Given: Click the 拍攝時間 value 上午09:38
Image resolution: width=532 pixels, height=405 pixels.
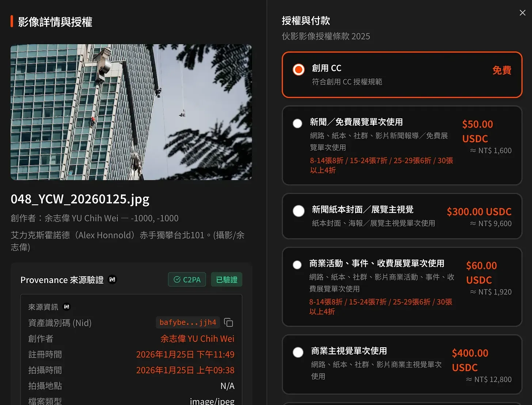Looking at the screenshot, I should click(x=185, y=370).
